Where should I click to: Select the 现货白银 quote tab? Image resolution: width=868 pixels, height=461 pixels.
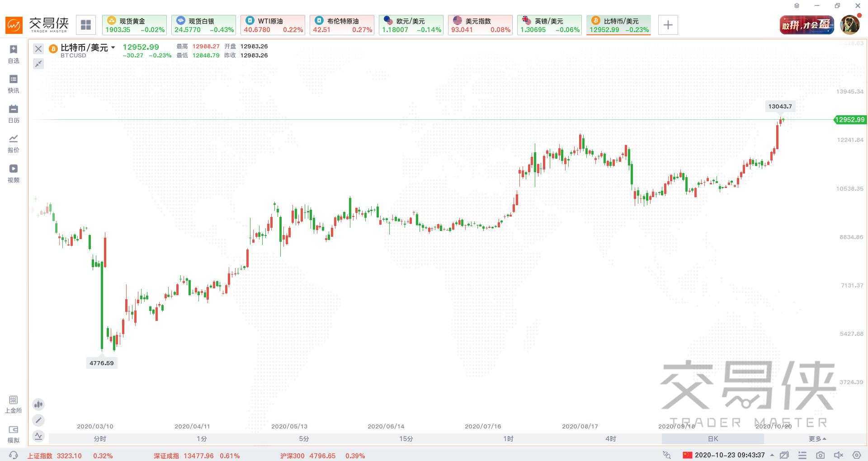tap(203, 25)
